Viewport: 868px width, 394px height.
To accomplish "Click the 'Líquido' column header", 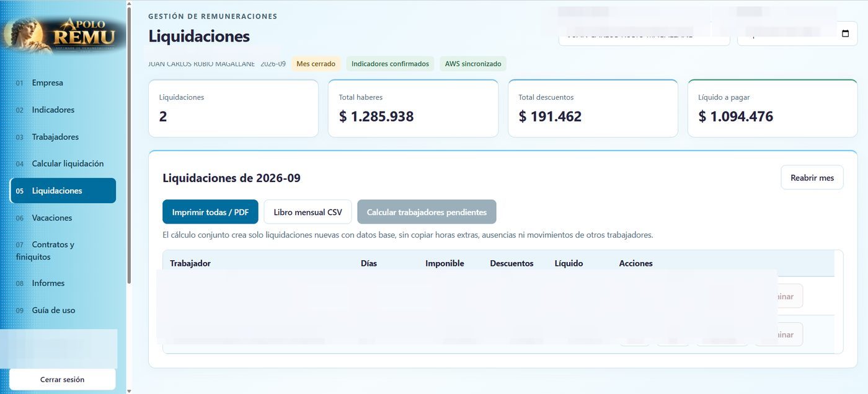I will [x=569, y=263].
